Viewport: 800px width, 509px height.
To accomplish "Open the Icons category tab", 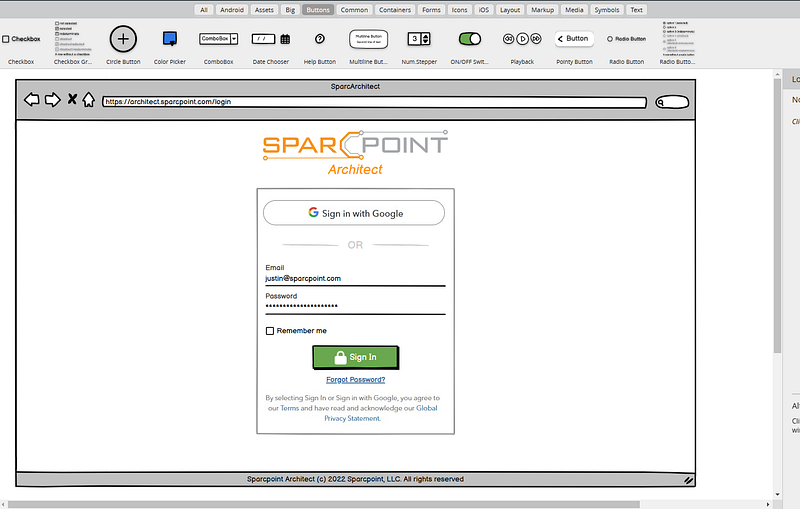I will [459, 10].
